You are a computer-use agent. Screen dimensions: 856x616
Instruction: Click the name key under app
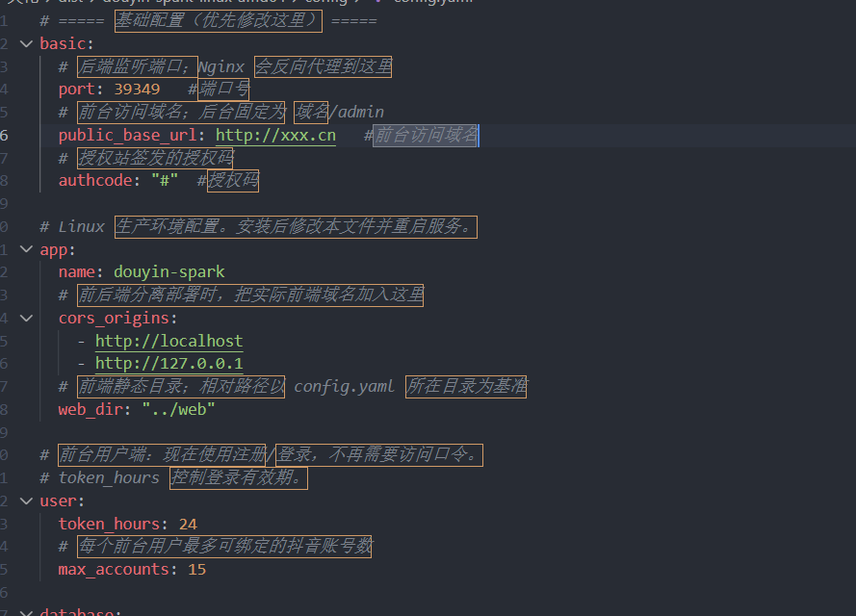pos(76,271)
